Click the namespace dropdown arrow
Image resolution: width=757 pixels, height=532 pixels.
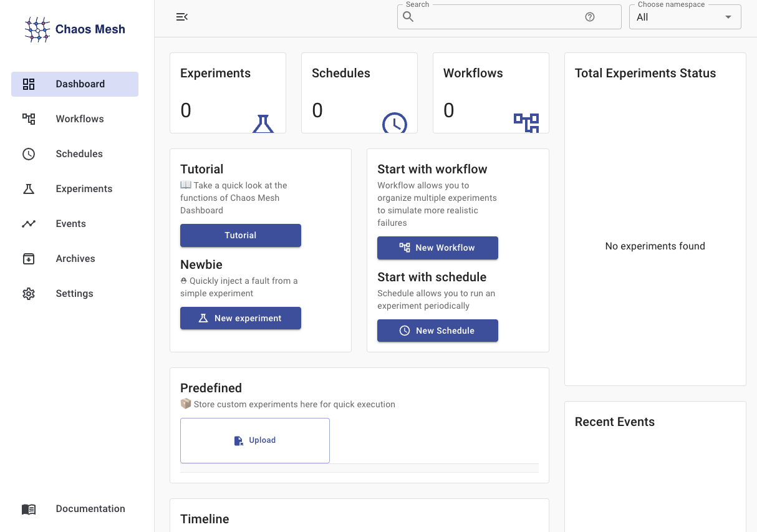728,17
